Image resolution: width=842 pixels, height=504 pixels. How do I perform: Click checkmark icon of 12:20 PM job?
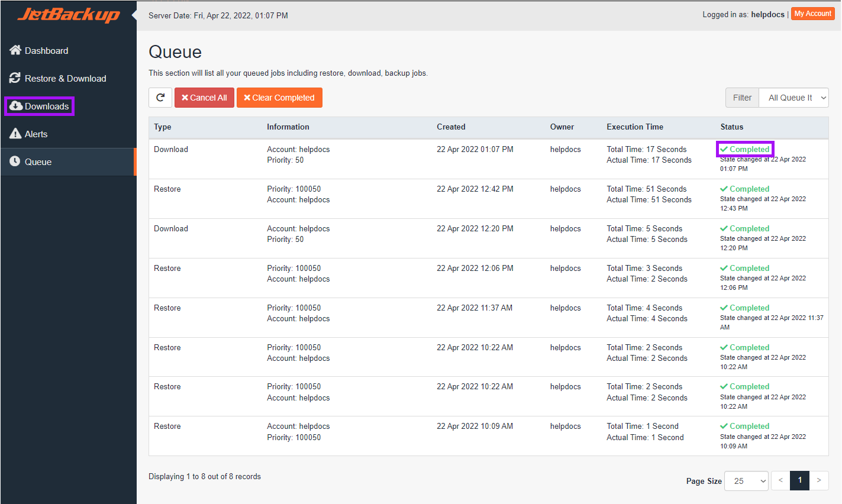tap(724, 228)
